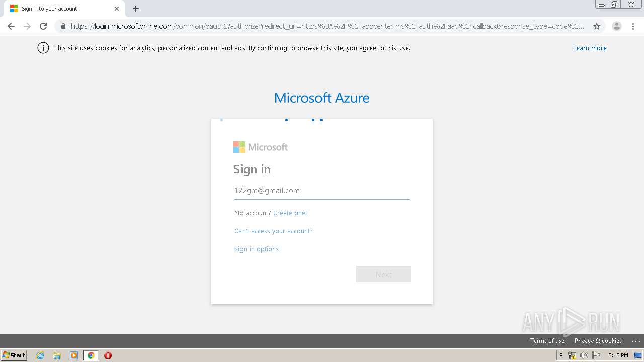Click the network tray icon

tap(572, 355)
